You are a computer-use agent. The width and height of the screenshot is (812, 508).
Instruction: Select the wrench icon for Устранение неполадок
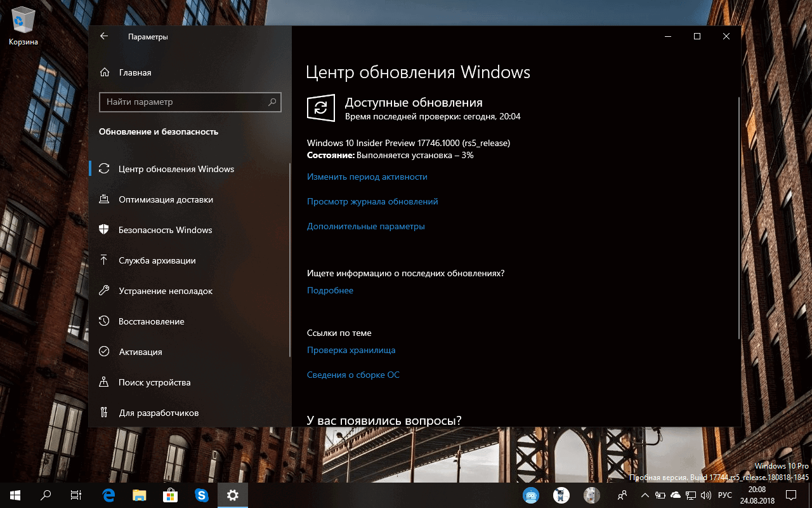103,291
